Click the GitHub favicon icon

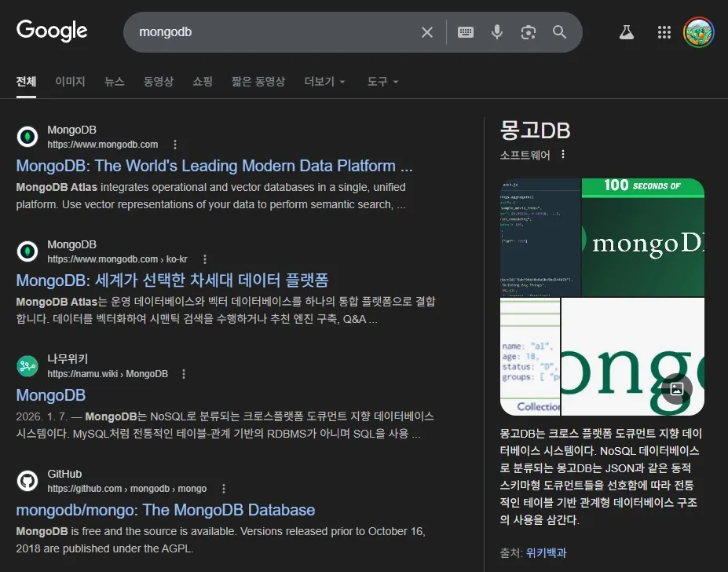coord(27,481)
